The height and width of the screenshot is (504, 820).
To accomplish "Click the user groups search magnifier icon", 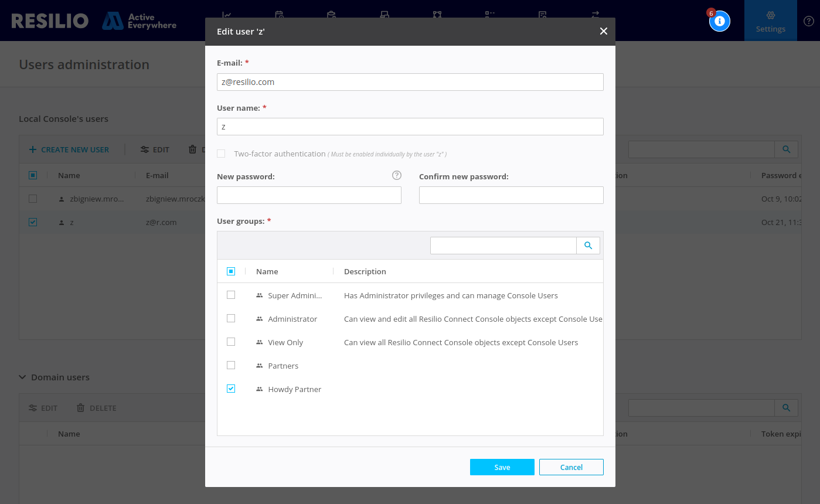I will 588,246.
